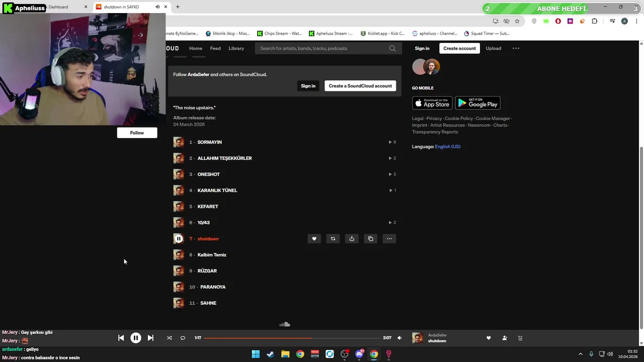Focus the search artists, bands, tracks field

322,48
